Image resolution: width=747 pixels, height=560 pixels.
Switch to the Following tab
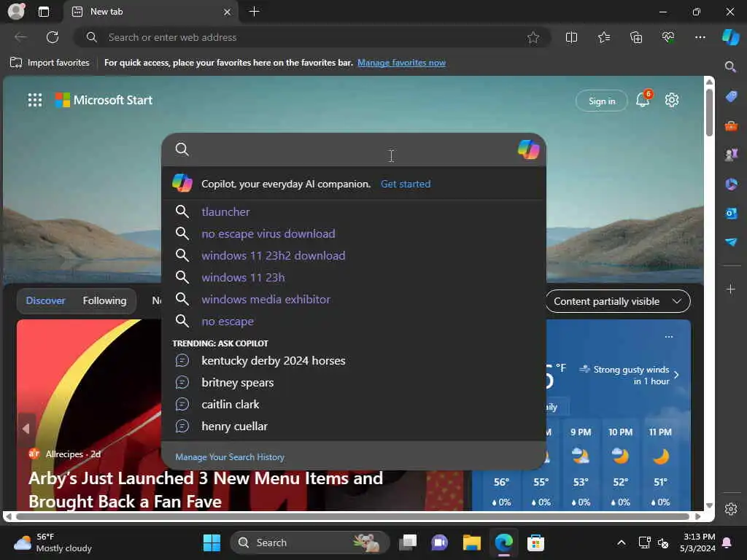pos(104,300)
